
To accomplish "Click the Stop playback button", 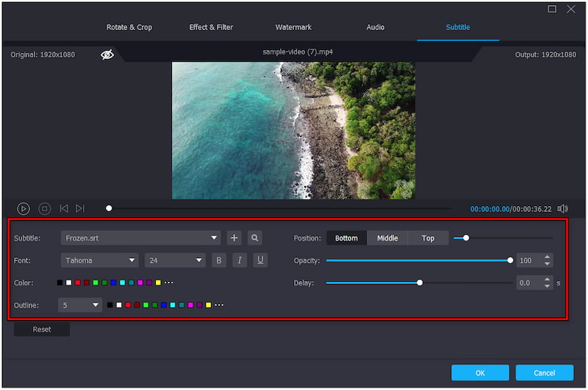I will click(44, 209).
